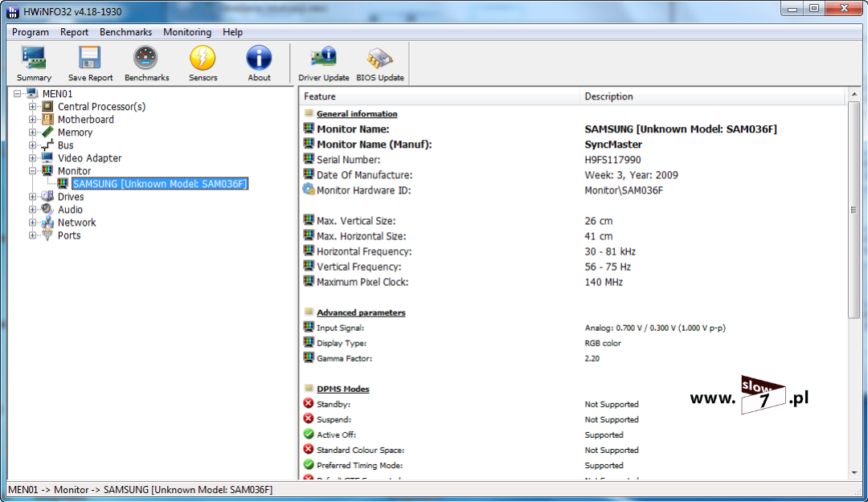
Task: Click the Save Report floppy icon
Action: 90,58
